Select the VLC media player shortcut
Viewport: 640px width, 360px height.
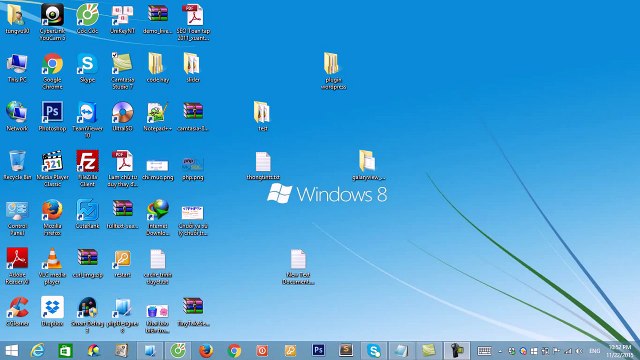coord(52,266)
